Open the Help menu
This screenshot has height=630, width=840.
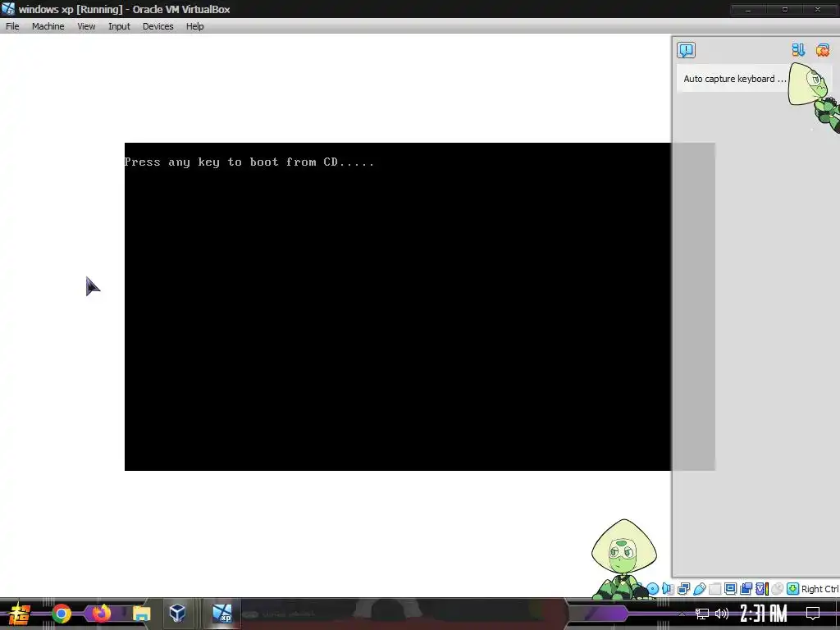pos(195,26)
